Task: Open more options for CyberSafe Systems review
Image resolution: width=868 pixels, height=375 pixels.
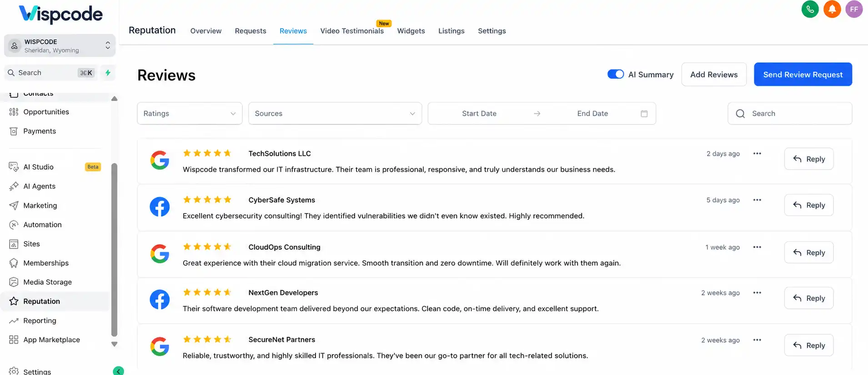Action: [757, 200]
